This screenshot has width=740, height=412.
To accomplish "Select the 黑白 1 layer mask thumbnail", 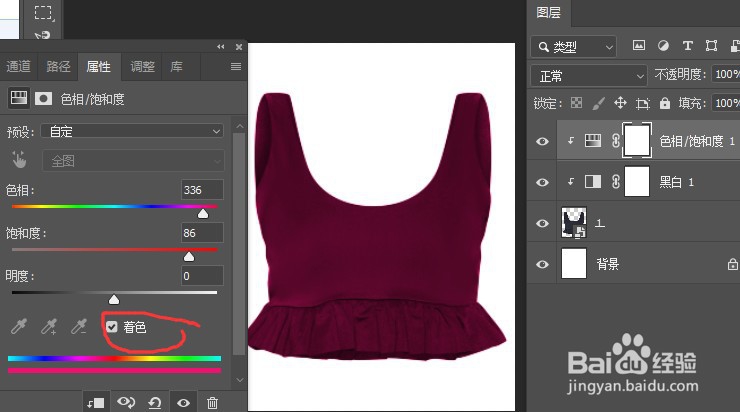I will point(637,182).
